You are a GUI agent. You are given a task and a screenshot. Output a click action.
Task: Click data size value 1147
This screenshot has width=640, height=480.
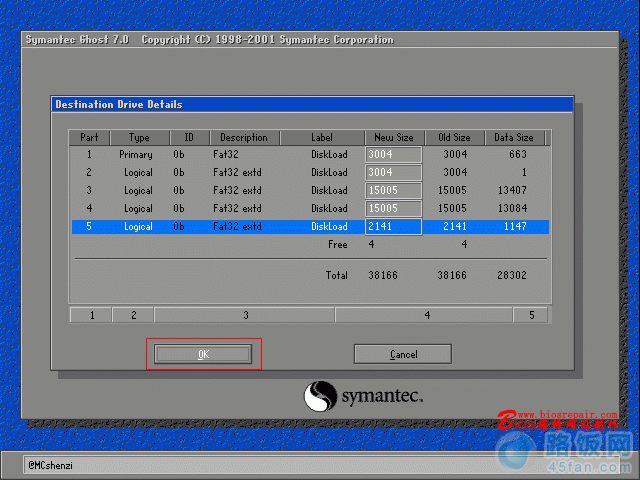(x=515, y=226)
